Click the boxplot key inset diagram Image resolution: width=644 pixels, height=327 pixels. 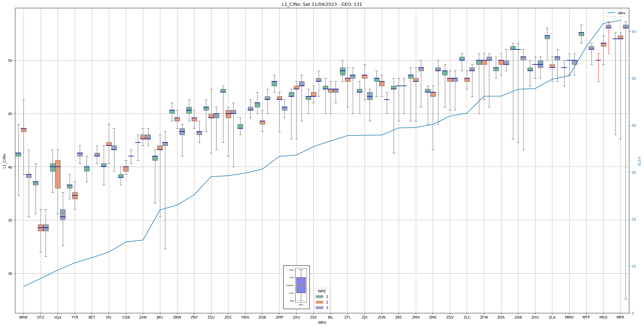coord(296,287)
